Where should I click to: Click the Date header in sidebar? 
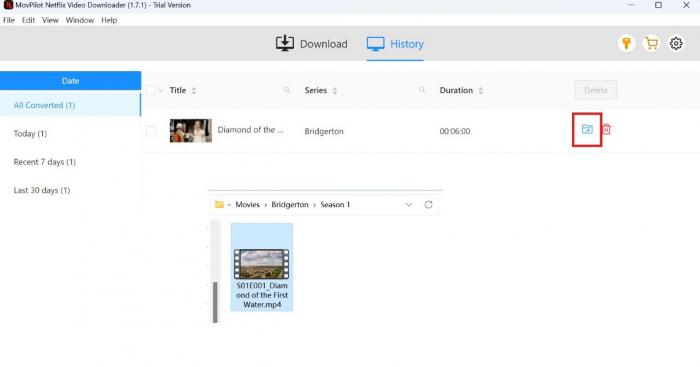point(71,81)
